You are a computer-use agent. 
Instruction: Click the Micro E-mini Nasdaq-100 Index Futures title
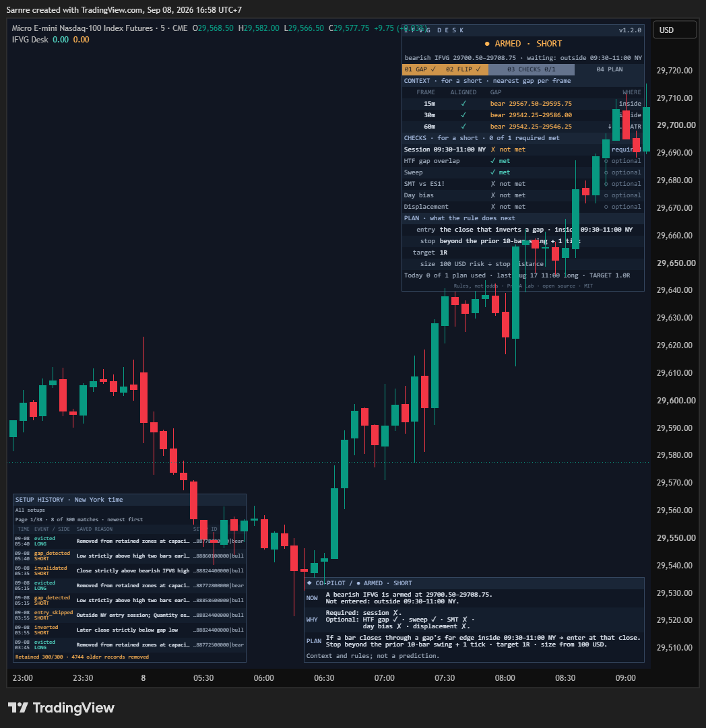tap(82, 28)
